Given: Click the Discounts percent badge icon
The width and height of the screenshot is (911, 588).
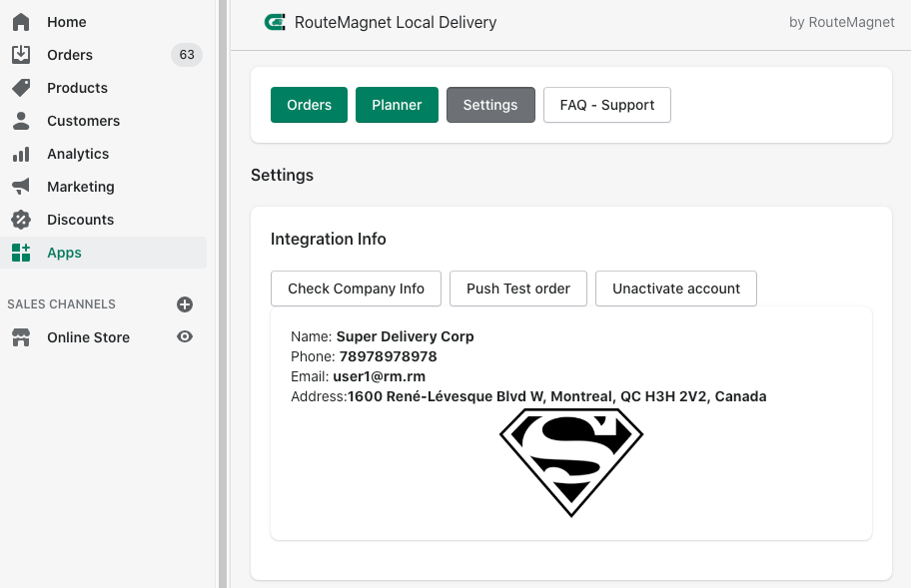Looking at the screenshot, I should point(21,220).
